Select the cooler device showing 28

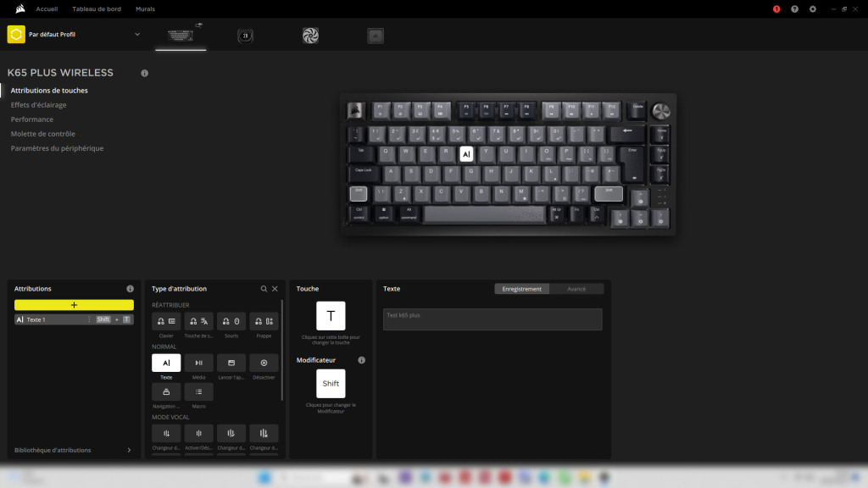point(245,36)
